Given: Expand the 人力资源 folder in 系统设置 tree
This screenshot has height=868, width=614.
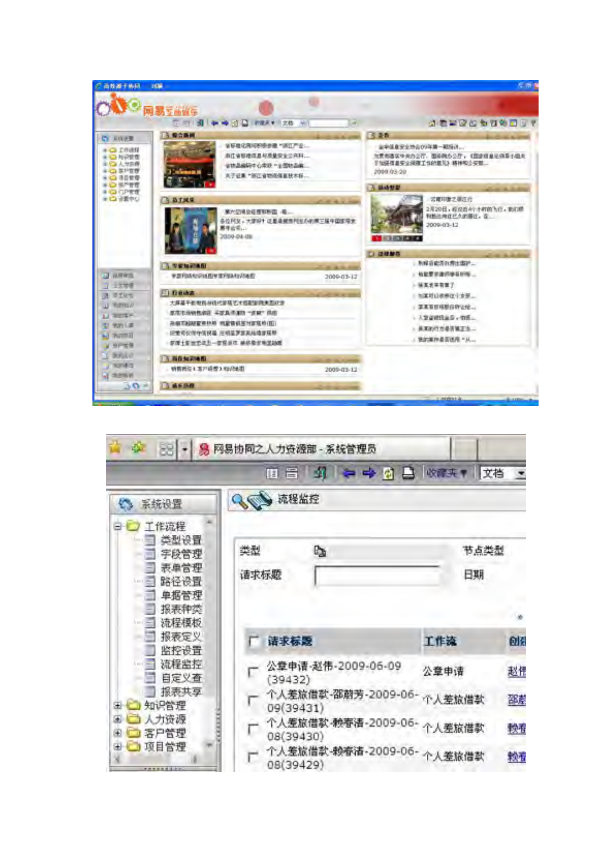Looking at the screenshot, I should [x=118, y=719].
